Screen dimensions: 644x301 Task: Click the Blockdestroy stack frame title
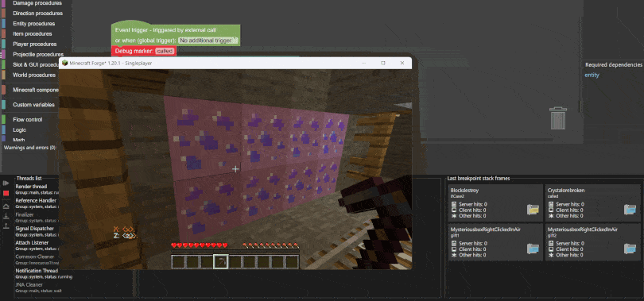[464, 191]
